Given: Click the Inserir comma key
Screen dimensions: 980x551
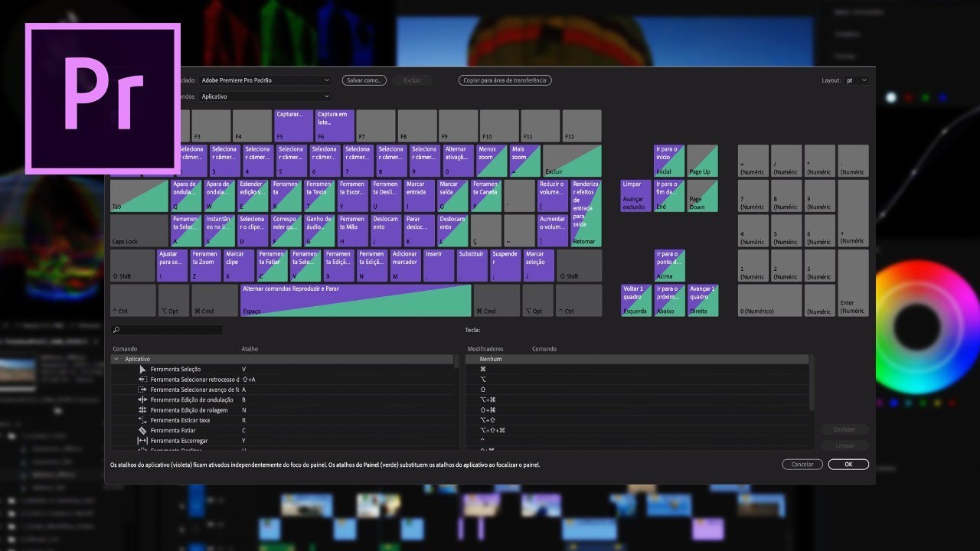Looking at the screenshot, I should click(x=439, y=266).
